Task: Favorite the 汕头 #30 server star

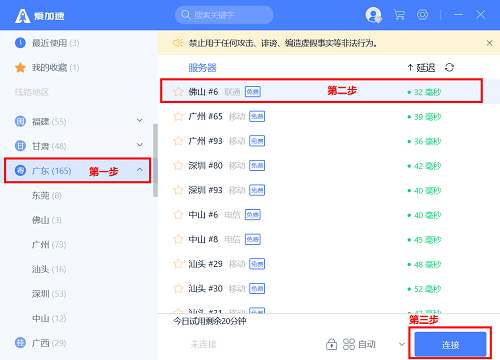Action: coord(178,288)
